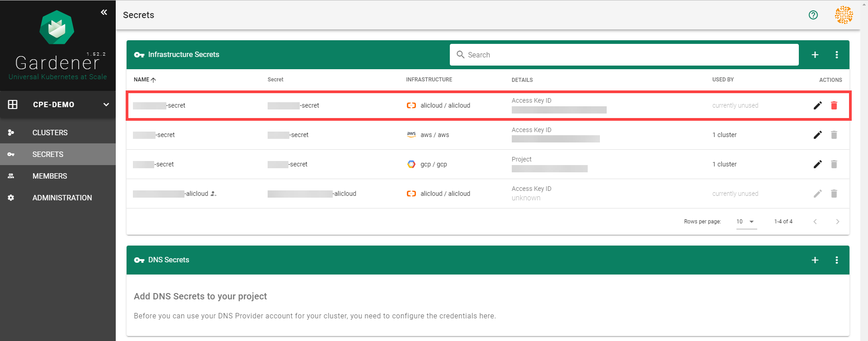Collapse the sidebar with the double chevron
Viewport: 868px width, 341px height.
click(104, 12)
